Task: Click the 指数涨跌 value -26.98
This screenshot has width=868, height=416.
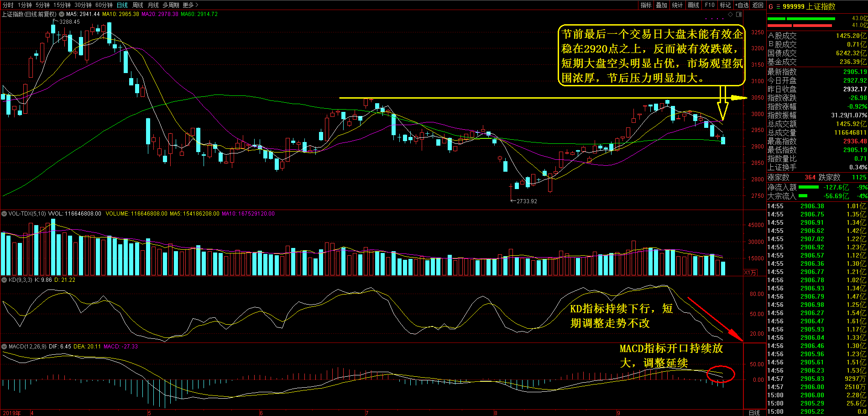Action: (x=858, y=98)
